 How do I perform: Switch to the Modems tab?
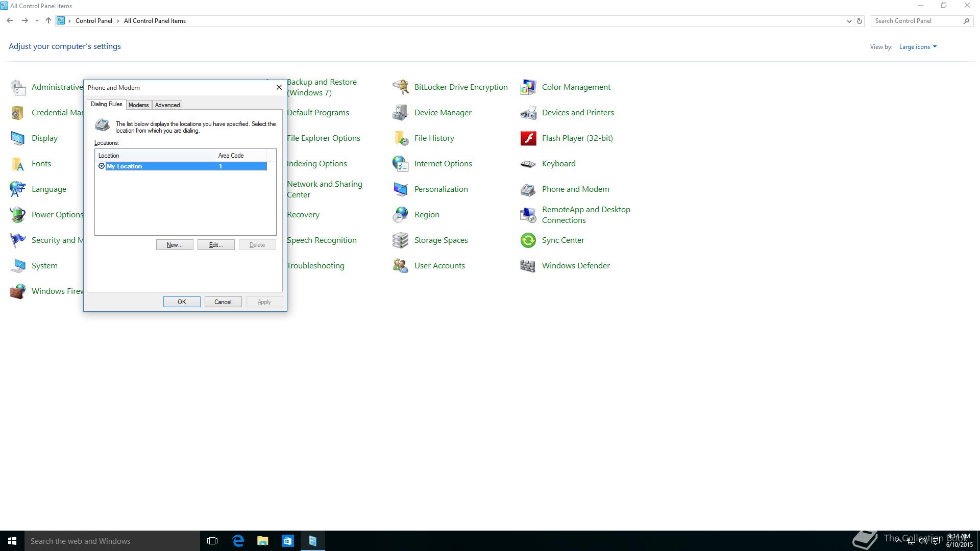(x=138, y=105)
